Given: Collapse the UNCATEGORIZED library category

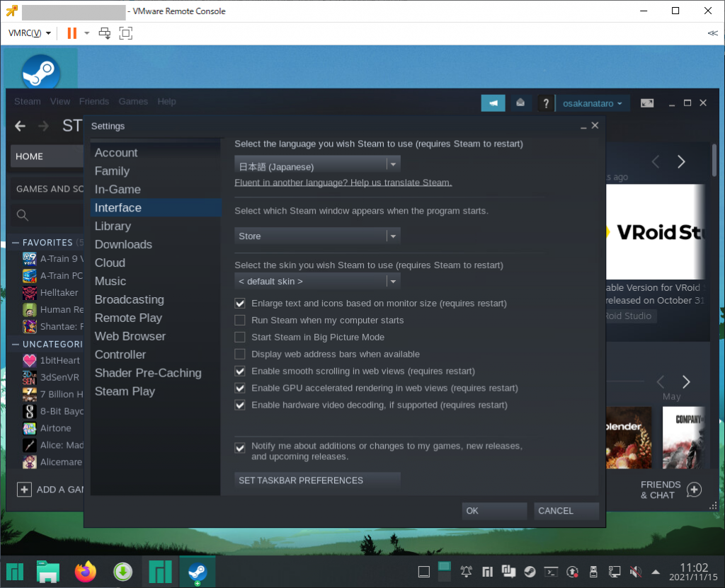Looking at the screenshot, I should [16, 345].
